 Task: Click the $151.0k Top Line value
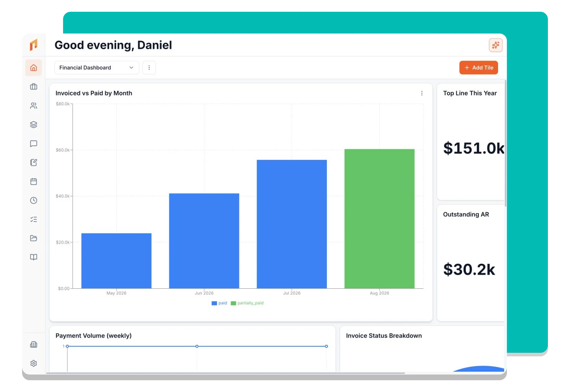pos(474,148)
